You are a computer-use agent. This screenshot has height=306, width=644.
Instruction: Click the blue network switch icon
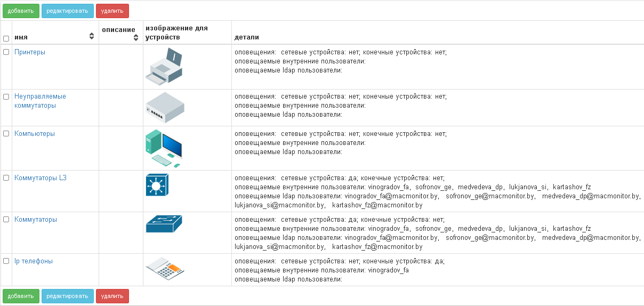click(x=164, y=224)
